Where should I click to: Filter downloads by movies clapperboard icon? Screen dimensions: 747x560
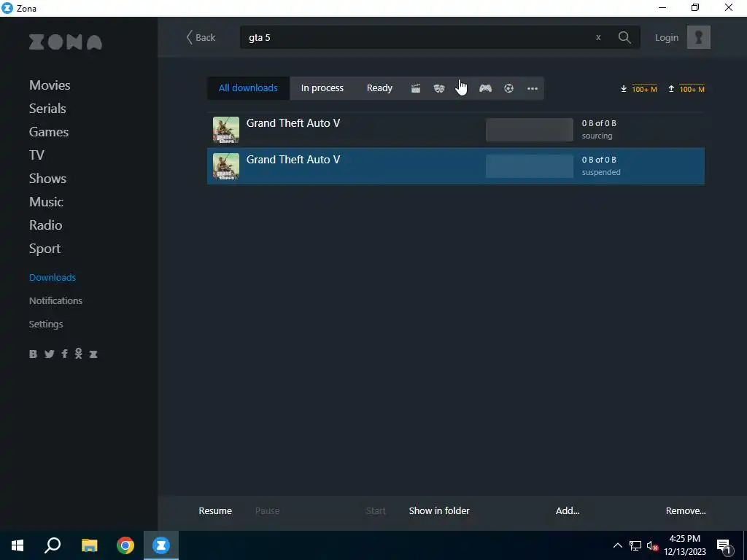point(415,88)
